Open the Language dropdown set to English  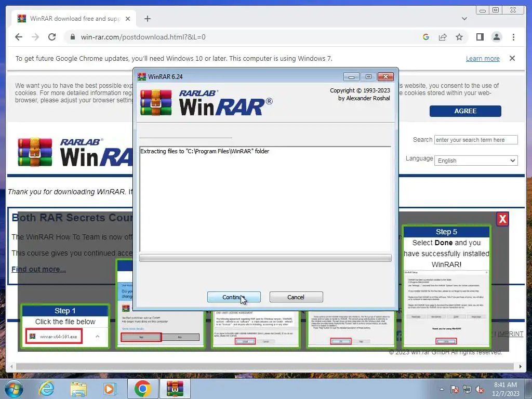[476, 161]
